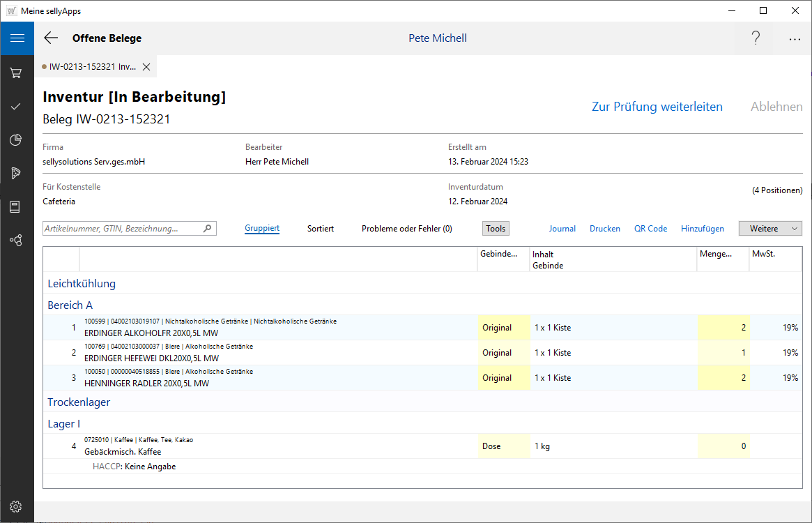Image resolution: width=812 pixels, height=523 pixels.
Task: Switch to Gruppiert view
Action: pyautogui.click(x=262, y=229)
